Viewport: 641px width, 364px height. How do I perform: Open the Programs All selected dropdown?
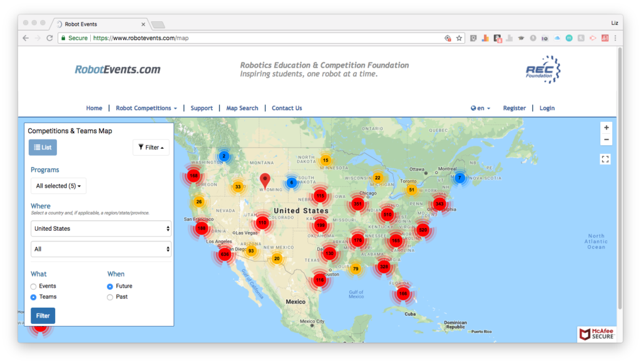58,186
